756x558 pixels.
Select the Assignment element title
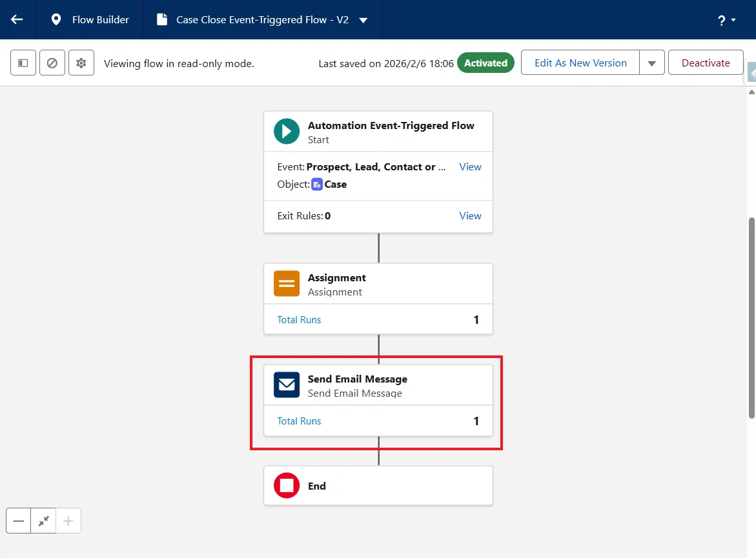tap(336, 277)
